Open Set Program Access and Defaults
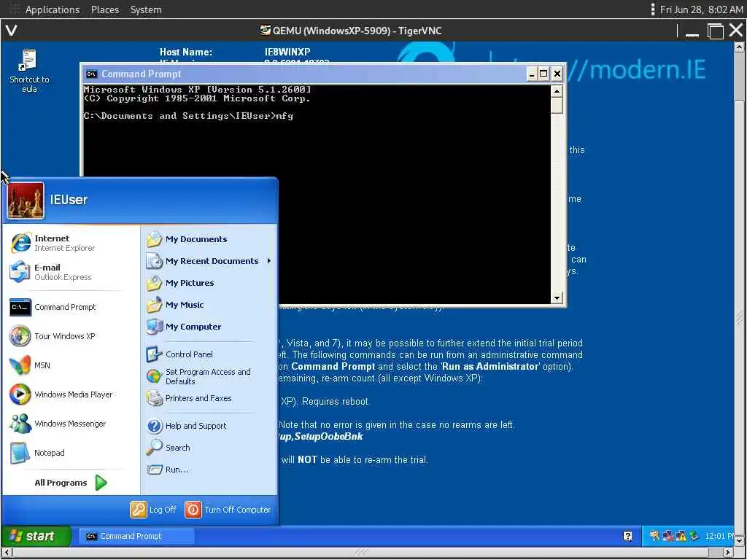This screenshot has height=560, width=747. pos(198,376)
